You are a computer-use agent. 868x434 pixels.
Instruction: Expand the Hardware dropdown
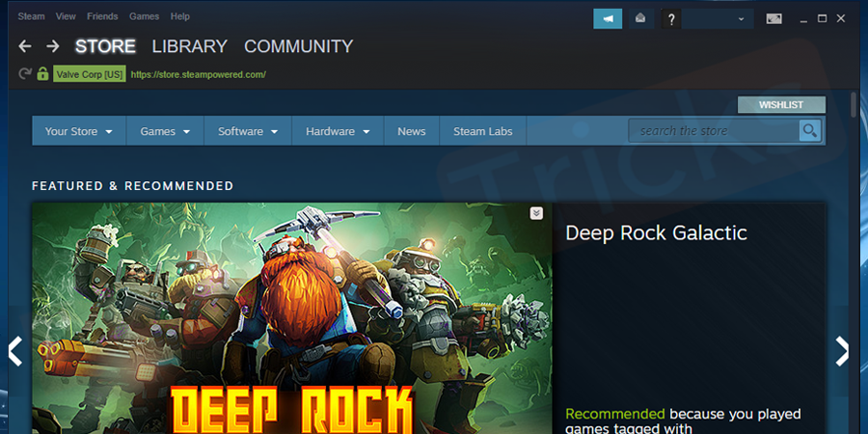click(338, 131)
